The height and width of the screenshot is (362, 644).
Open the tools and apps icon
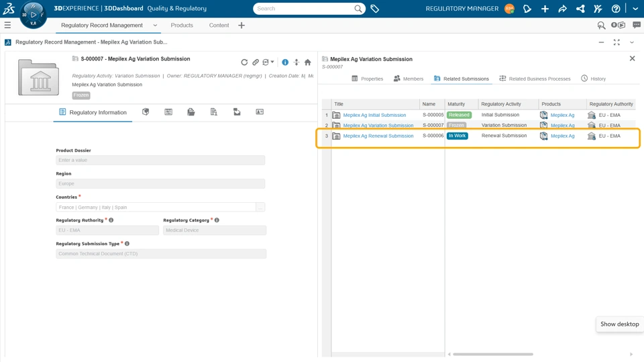click(x=598, y=9)
